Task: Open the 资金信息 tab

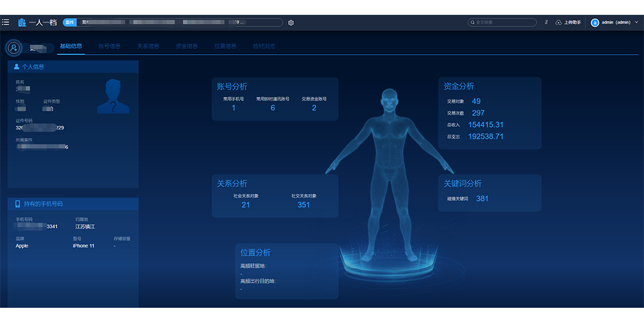Action: (x=187, y=46)
